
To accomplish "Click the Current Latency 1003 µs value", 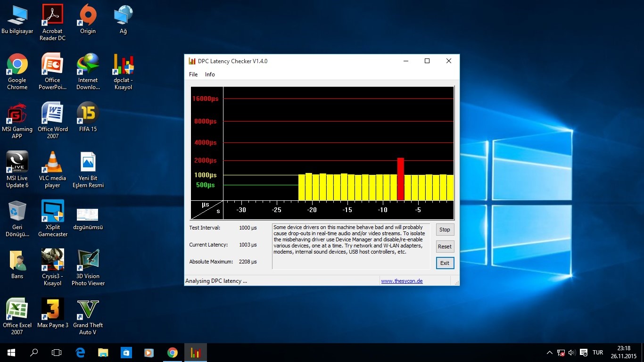I will [248, 245].
